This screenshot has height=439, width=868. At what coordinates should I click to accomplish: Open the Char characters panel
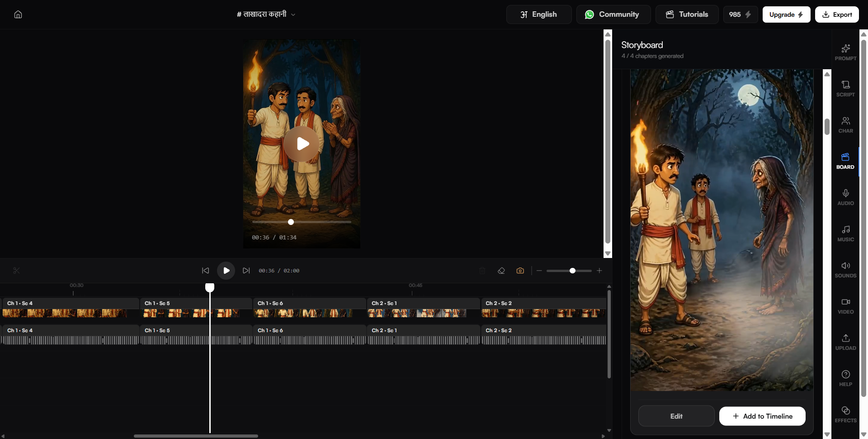click(845, 125)
